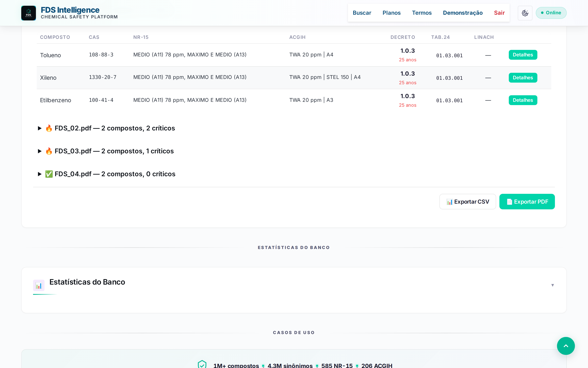This screenshot has width=588, height=368.
Task: Click the Tolueno compound name
Action: 51,55
